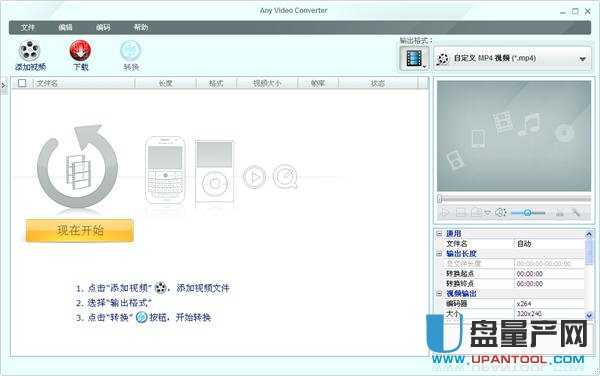Click the 视频大小 column header
The height and width of the screenshot is (376, 600).
pyautogui.click(x=267, y=83)
